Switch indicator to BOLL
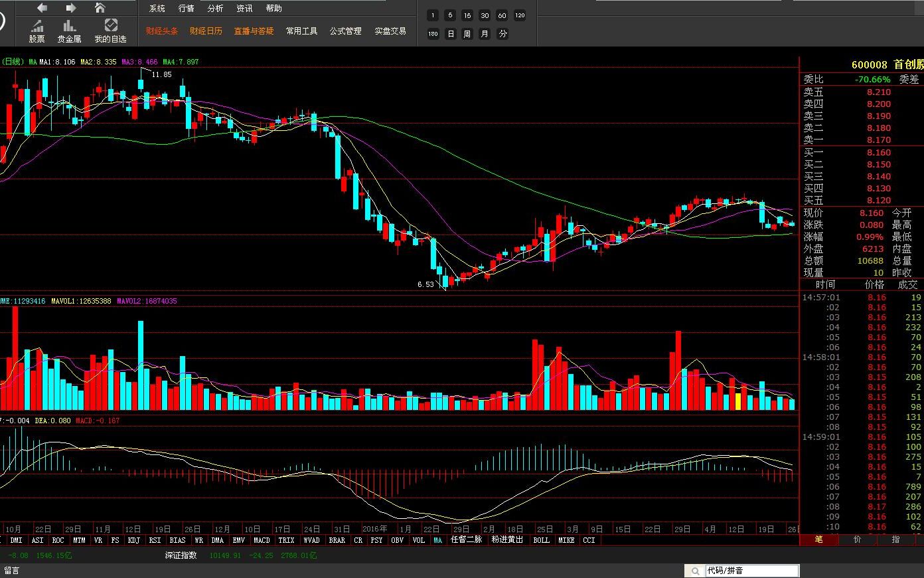This screenshot has width=924, height=578. tap(542, 540)
